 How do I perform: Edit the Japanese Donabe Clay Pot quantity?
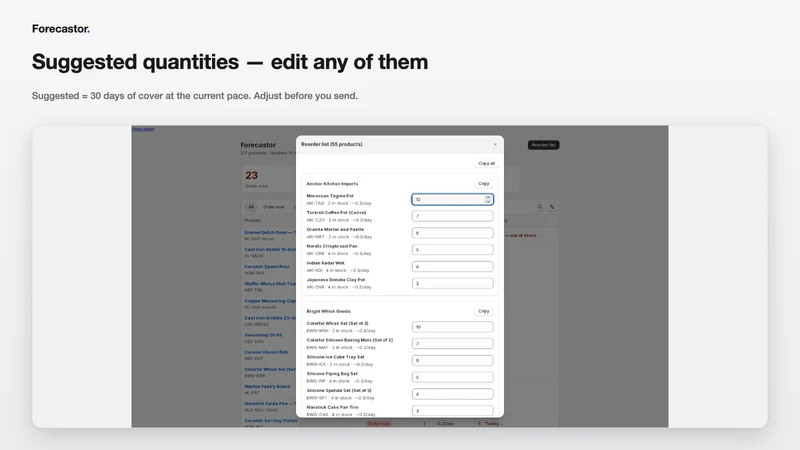point(453,283)
